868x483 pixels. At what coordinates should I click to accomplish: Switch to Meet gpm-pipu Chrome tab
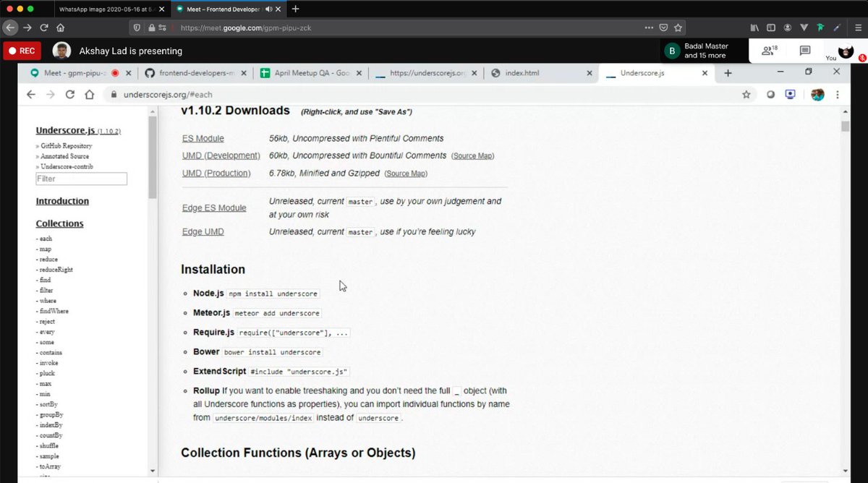[x=76, y=73]
